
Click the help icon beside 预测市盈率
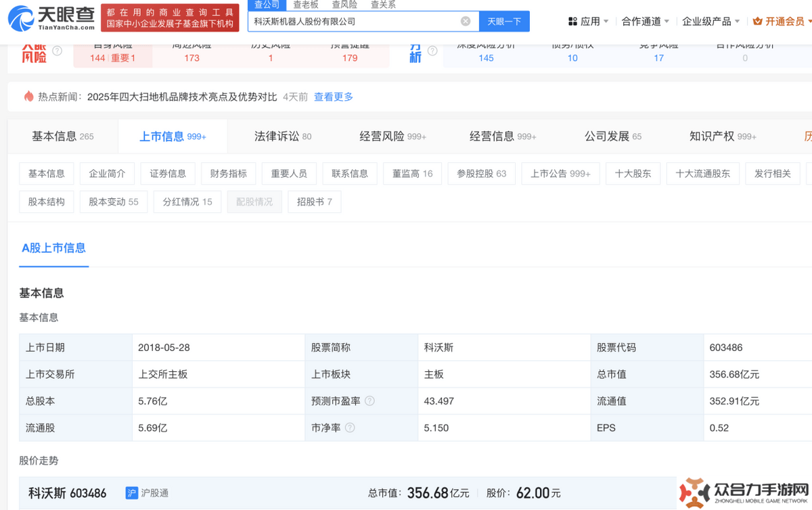[369, 400]
